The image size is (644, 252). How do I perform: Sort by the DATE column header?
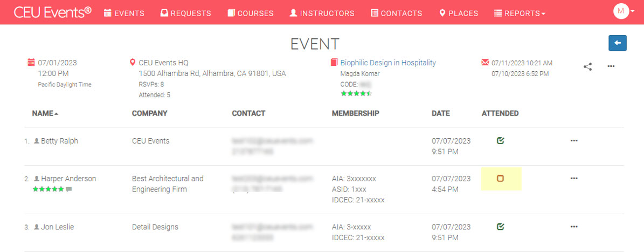click(441, 113)
